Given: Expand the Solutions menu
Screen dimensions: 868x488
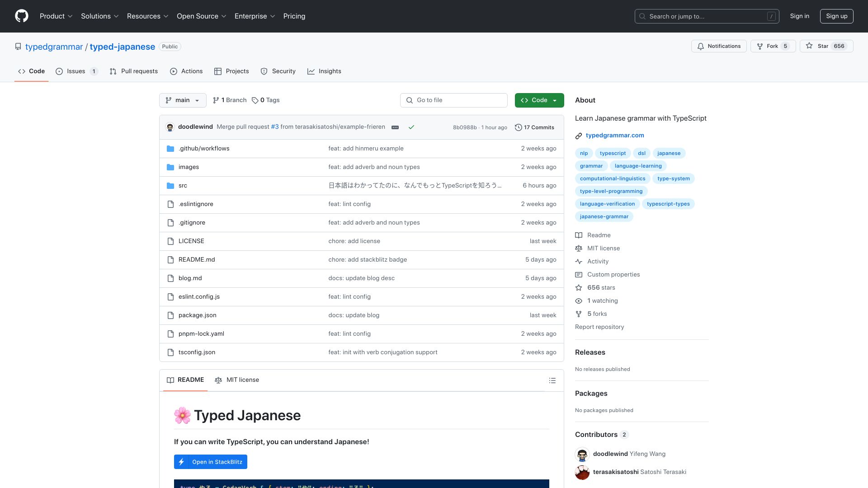Looking at the screenshot, I should pos(100,16).
